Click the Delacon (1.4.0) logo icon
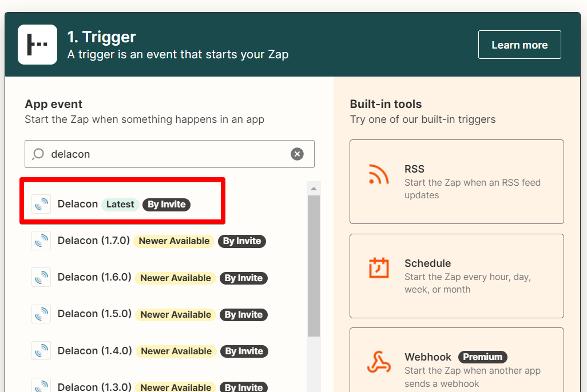587x392 pixels. pos(41,350)
